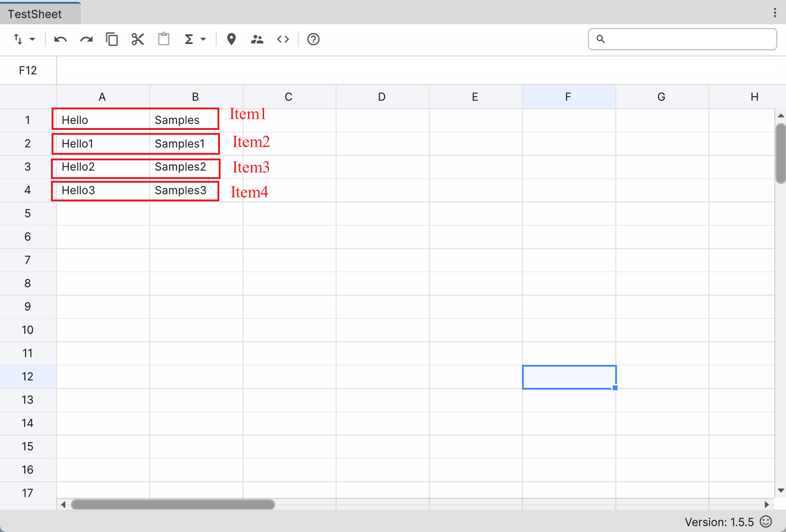Switch to the TestSheet tab
The width and height of the screenshot is (786, 532).
tap(40, 13)
